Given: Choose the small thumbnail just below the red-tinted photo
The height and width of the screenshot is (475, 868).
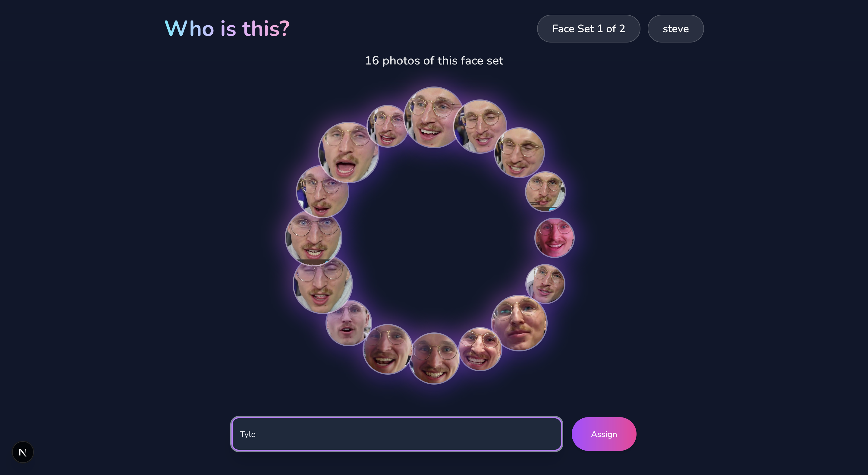Looking at the screenshot, I should click(x=545, y=284).
